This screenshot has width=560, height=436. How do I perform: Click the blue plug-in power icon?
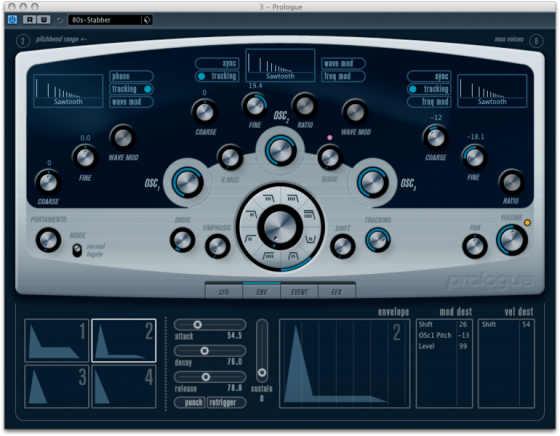pyautogui.click(x=12, y=20)
